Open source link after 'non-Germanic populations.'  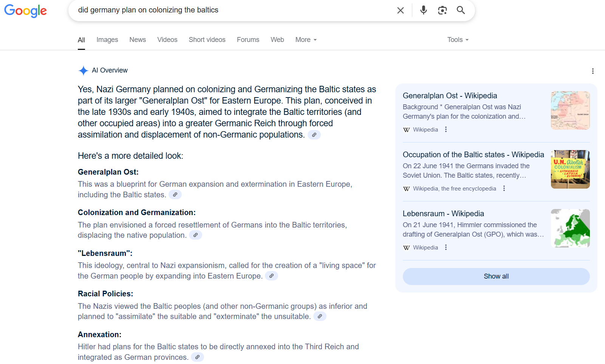[314, 135]
